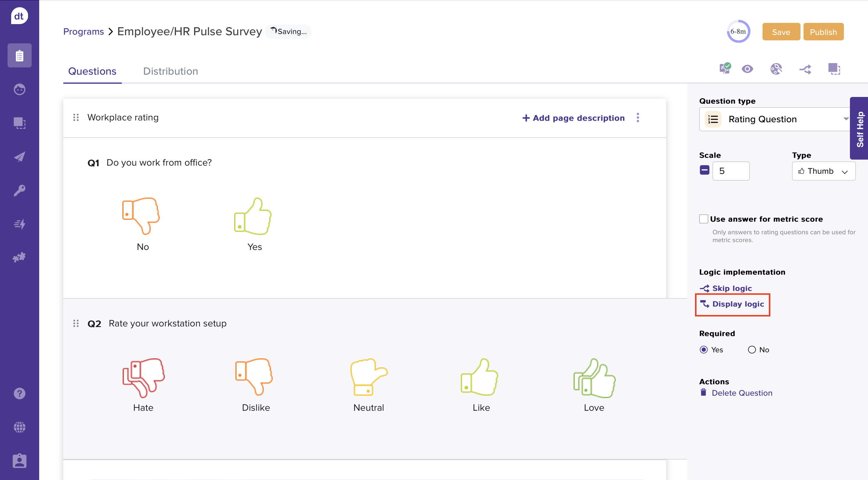
Task: Enable Use answer for metric score
Action: pyautogui.click(x=703, y=219)
